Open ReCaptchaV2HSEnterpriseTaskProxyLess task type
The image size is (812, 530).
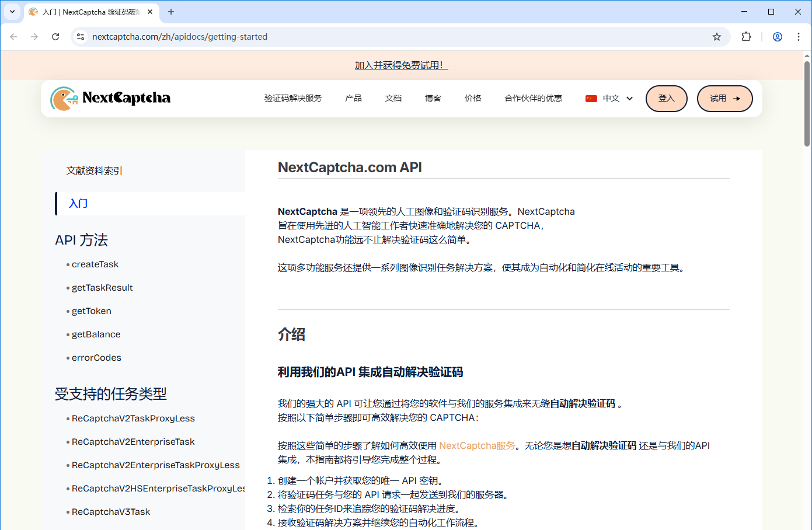[x=158, y=489]
